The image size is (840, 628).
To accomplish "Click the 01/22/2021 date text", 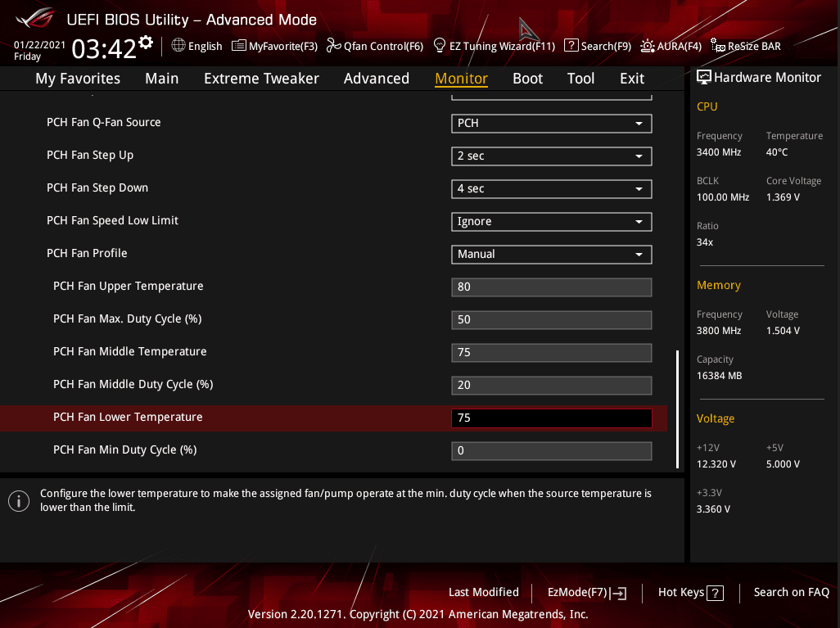I will click(x=39, y=45).
